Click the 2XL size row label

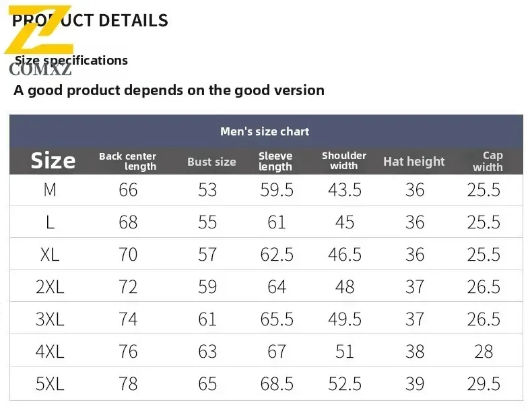point(50,286)
